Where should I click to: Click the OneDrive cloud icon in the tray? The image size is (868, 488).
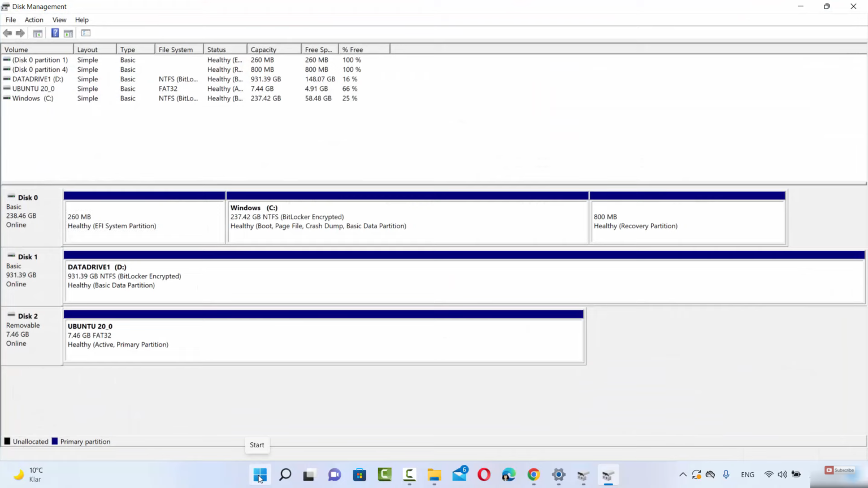pos(710,474)
